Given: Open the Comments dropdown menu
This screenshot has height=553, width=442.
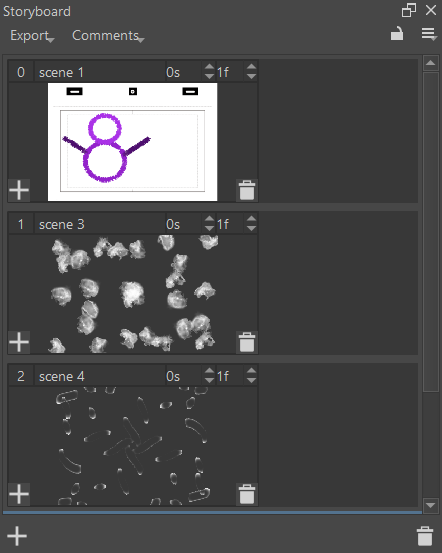Looking at the screenshot, I should point(108,36).
